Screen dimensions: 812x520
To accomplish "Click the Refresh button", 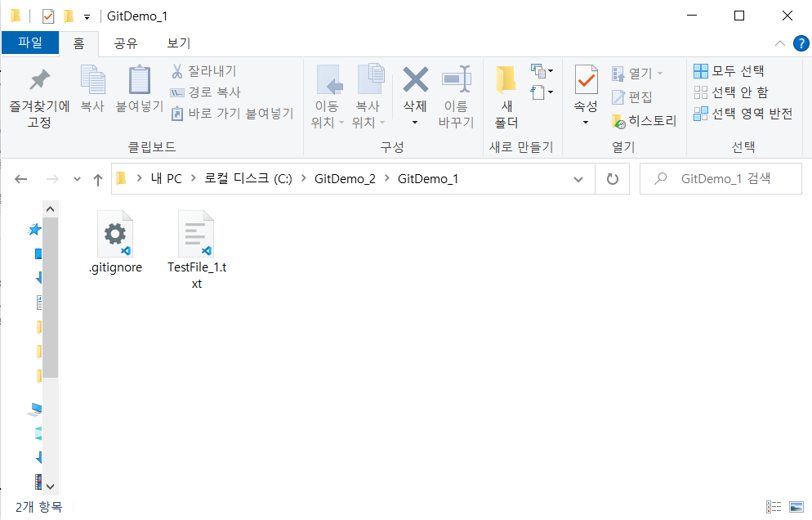I will [x=613, y=179].
